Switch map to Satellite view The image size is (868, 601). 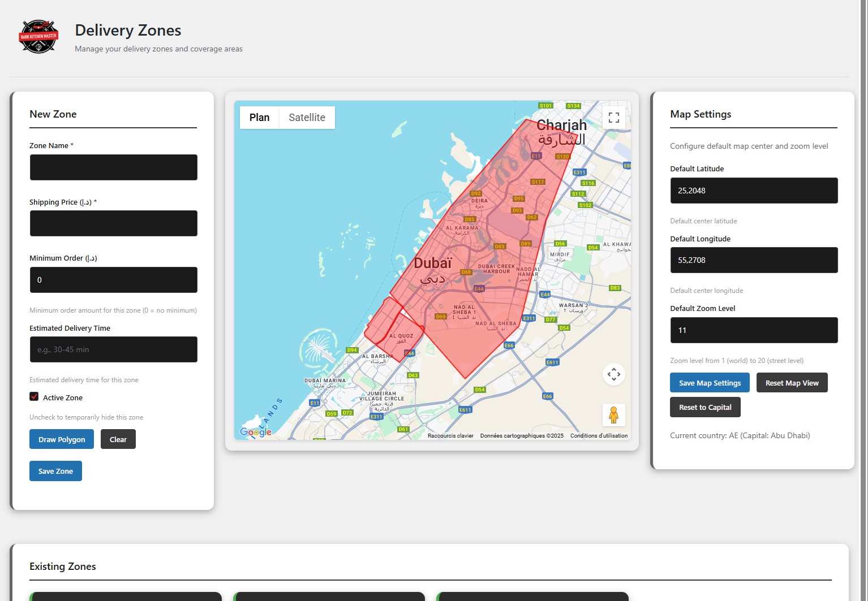[307, 118]
